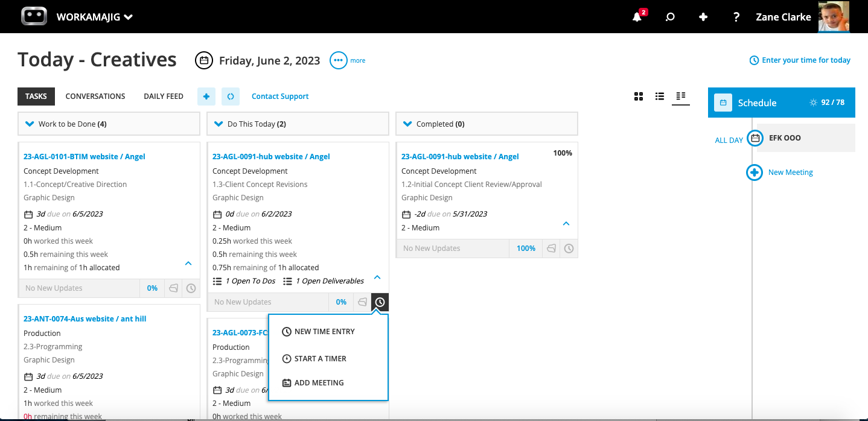Viewport: 868px width, 421px height.
Task: Collapse the Work to be Done column
Action: (30, 124)
